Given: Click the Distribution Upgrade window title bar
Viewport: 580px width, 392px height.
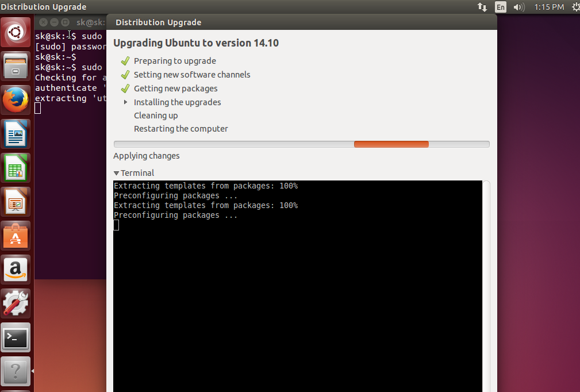Looking at the screenshot, I should [x=301, y=22].
